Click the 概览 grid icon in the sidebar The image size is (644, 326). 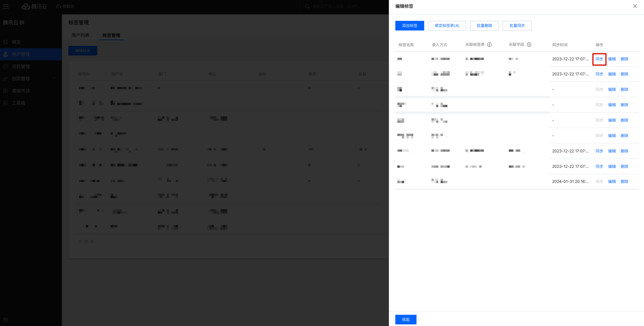pyautogui.click(x=6, y=42)
